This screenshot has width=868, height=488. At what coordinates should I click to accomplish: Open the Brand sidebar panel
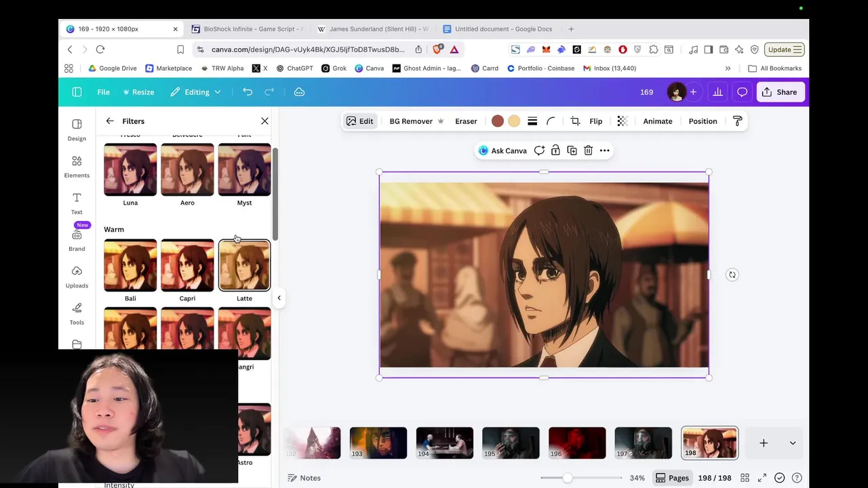click(77, 240)
